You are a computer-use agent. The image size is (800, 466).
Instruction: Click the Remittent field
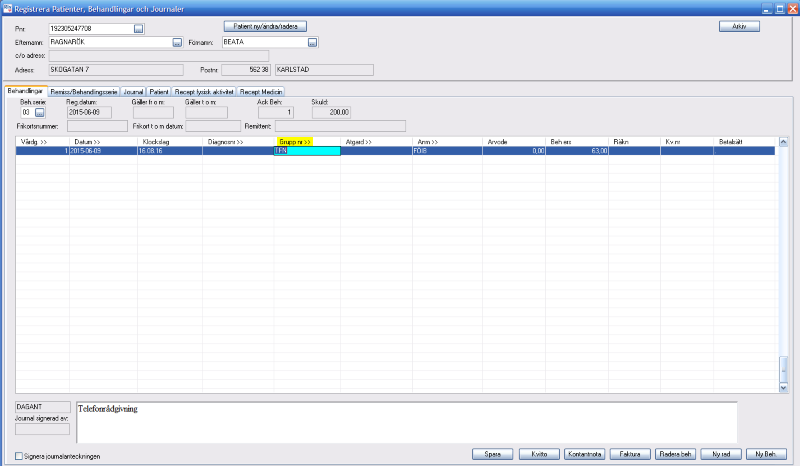(x=340, y=126)
